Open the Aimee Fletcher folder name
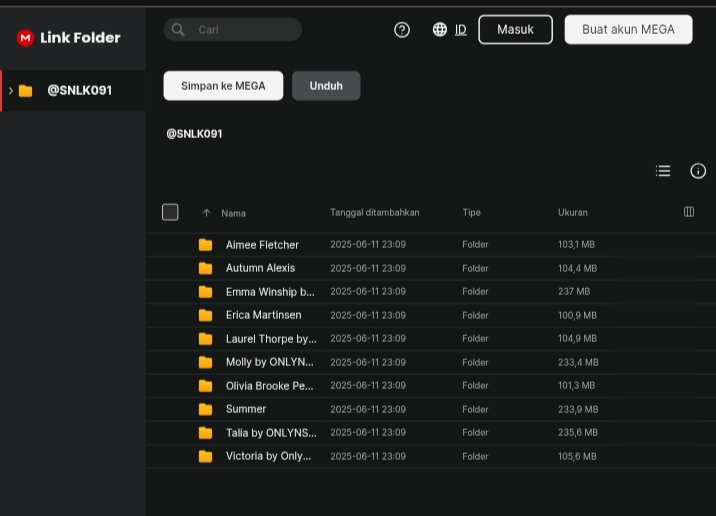Viewport: 716px width, 516px height. tap(262, 245)
